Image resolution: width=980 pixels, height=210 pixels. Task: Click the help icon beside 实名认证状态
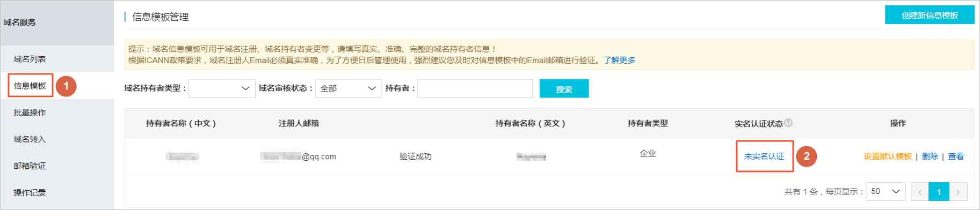[788, 123]
